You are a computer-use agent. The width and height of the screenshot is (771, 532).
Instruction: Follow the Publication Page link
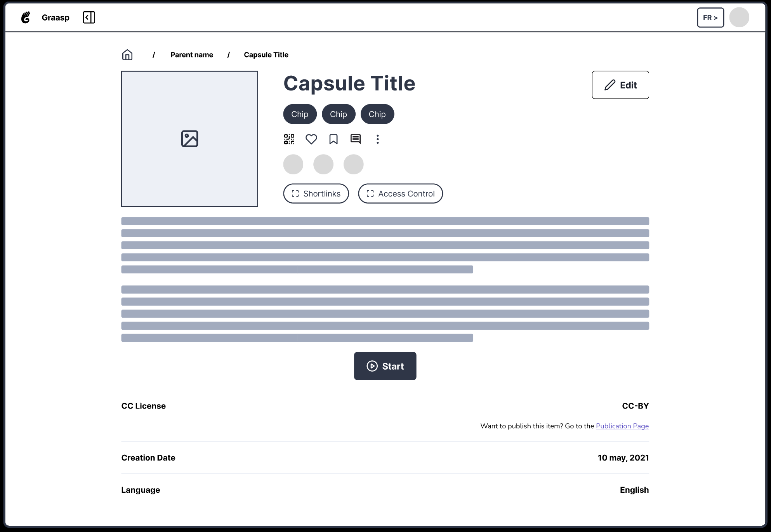(x=622, y=426)
